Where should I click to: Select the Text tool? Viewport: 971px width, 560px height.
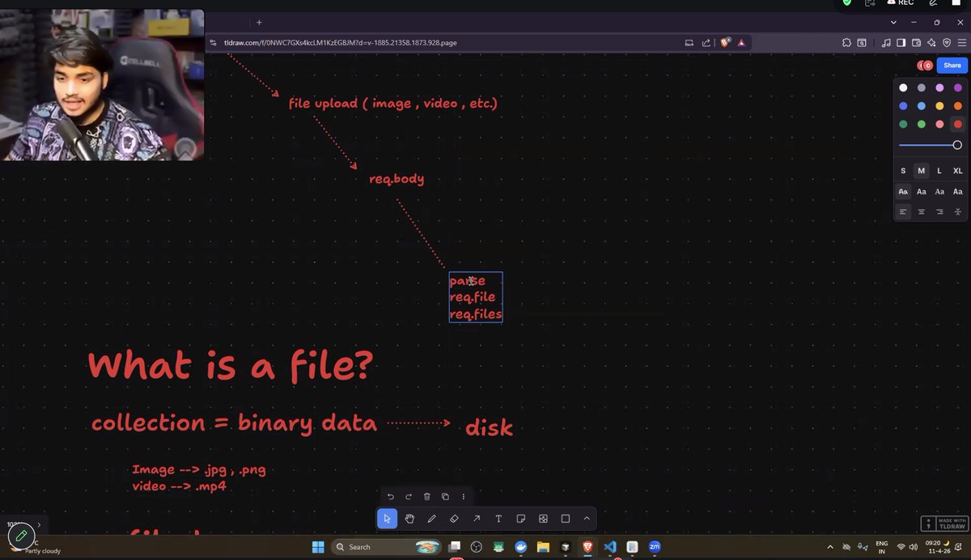point(498,518)
